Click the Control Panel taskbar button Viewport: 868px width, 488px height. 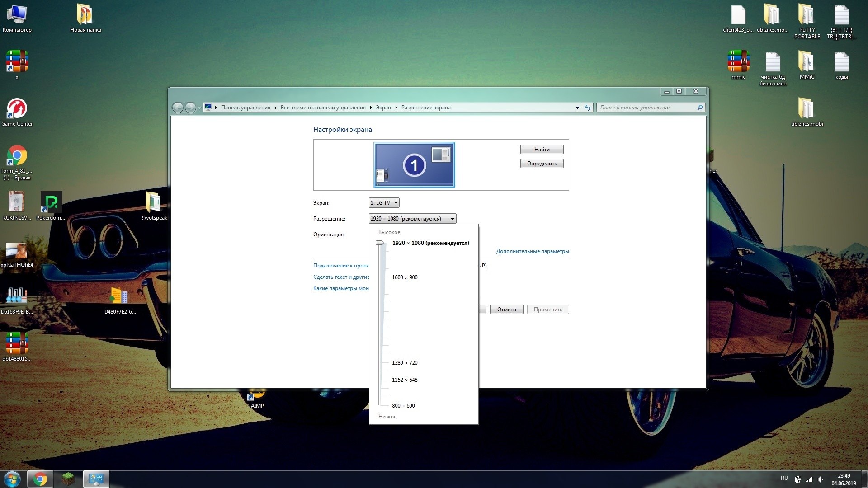96,479
